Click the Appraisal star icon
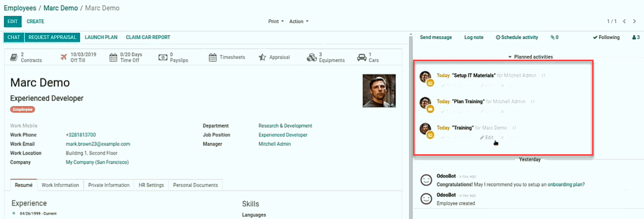Viewport: 644px width, 219px height. (x=262, y=58)
